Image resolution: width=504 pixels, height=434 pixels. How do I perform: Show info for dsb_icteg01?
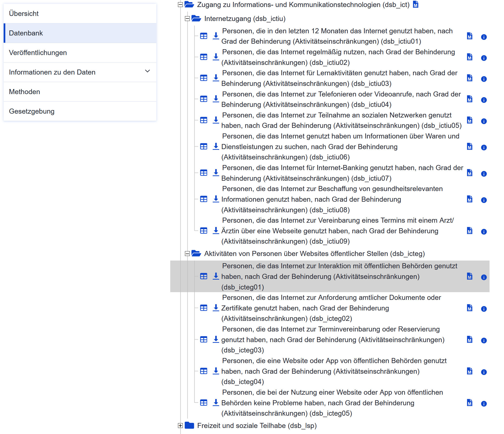point(484,277)
